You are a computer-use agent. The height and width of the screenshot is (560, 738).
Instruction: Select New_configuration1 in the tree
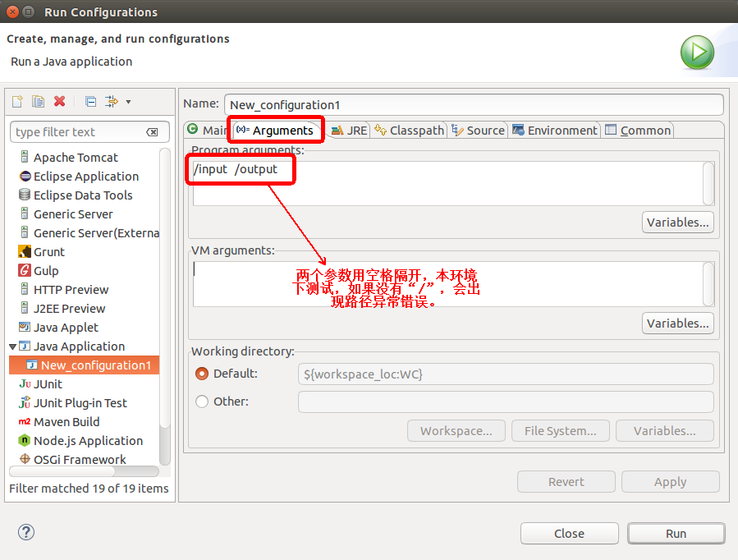click(85, 365)
